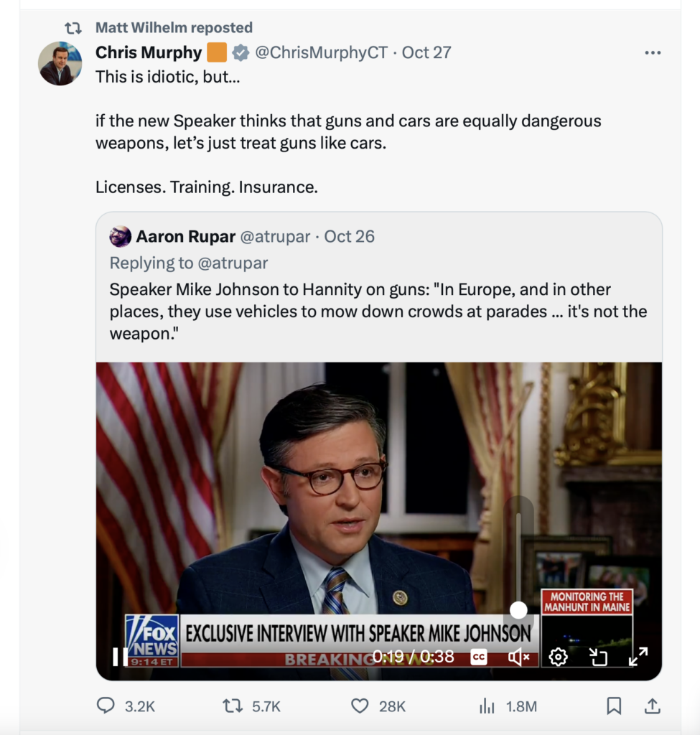Repost the Chris Murphy tweet
The width and height of the screenshot is (700, 735).
coord(233,706)
